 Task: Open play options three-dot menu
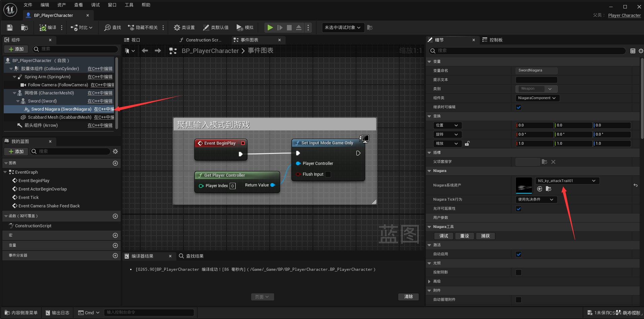coord(308,28)
